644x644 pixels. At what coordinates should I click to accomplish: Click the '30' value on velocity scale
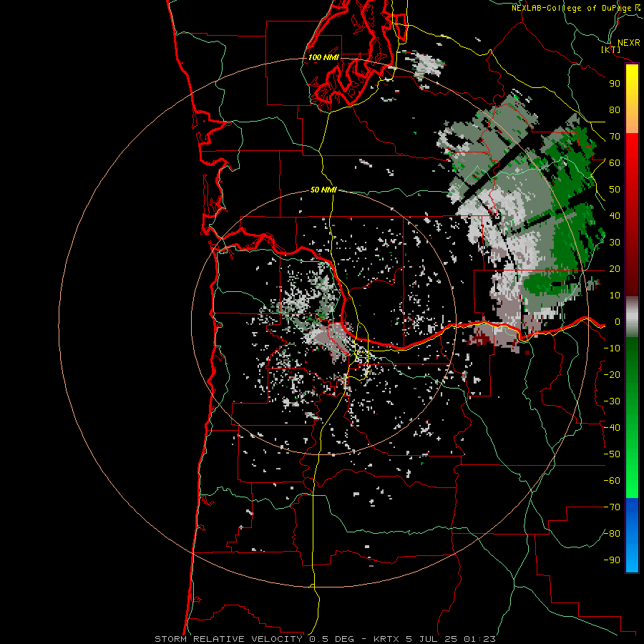pyautogui.click(x=615, y=243)
